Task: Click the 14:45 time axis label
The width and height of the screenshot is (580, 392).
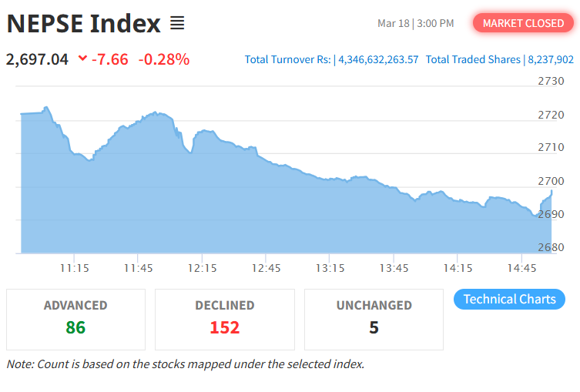Action: point(521,268)
